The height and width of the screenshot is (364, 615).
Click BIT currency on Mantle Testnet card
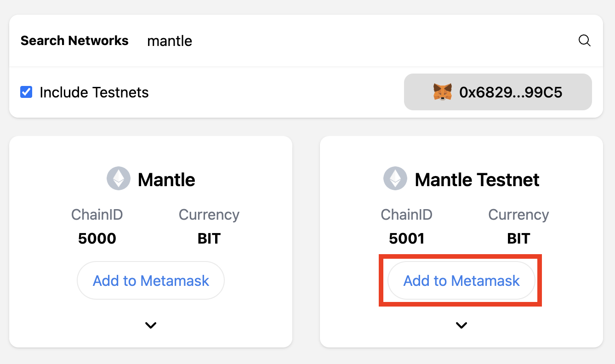click(518, 239)
